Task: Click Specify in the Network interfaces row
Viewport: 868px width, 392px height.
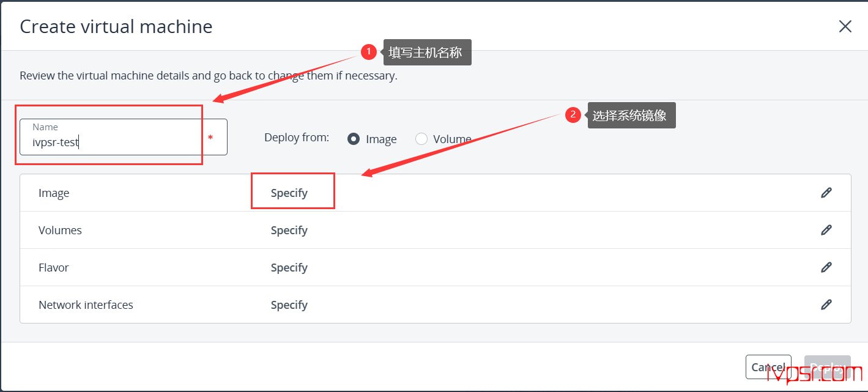Action: click(289, 305)
